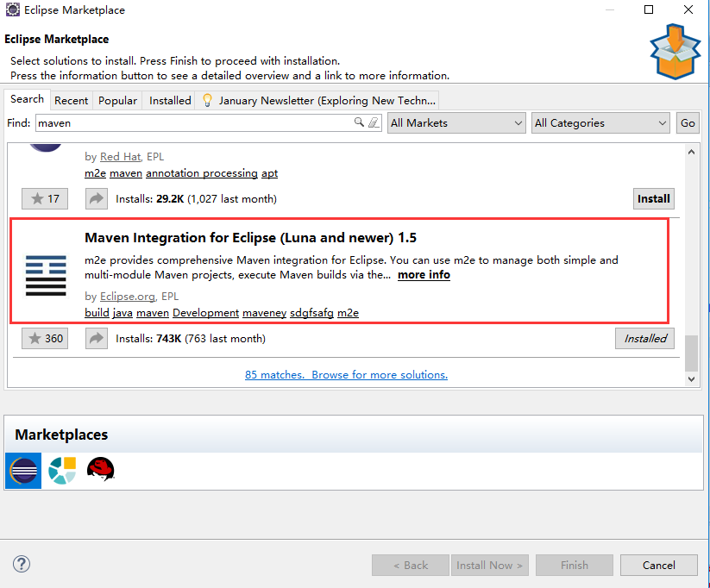Switch to the Recent tab
The height and width of the screenshot is (588, 710).
[x=71, y=101]
